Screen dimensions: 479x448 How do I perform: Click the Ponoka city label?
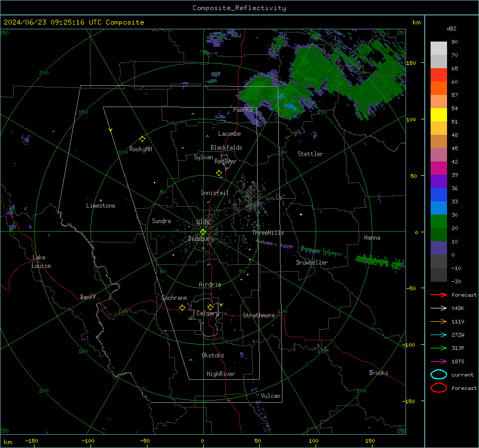[x=243, y=110]
